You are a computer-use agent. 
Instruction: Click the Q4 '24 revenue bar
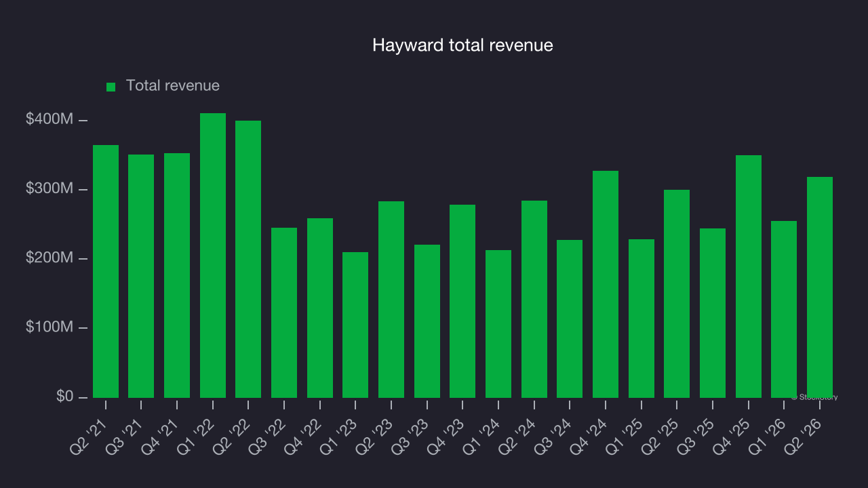(x=606, y=284)
